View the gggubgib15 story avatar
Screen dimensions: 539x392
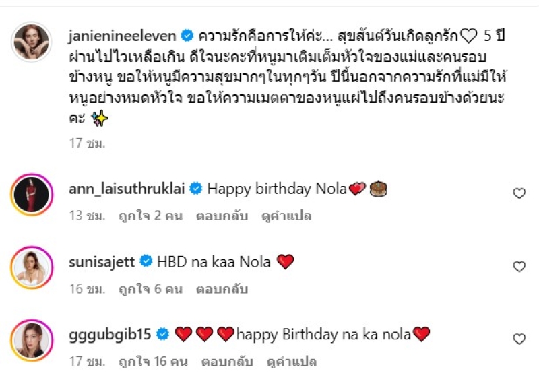32,340
